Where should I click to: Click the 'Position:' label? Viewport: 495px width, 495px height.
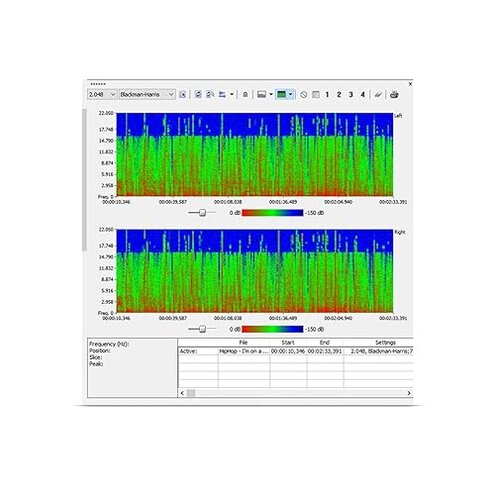[x=100, y=351]
